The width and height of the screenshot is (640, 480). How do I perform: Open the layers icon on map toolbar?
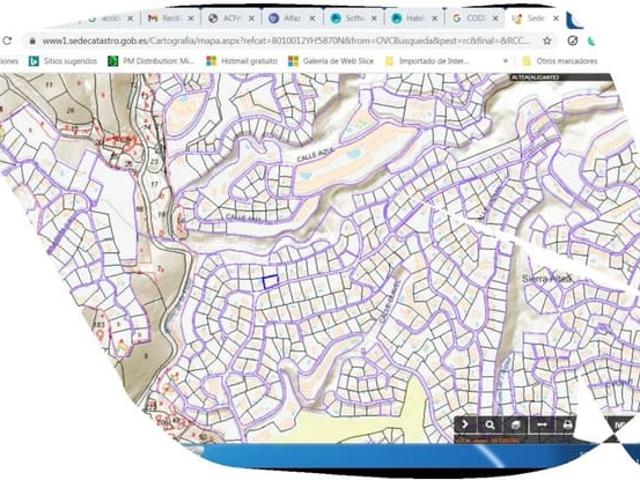[516, 424]
